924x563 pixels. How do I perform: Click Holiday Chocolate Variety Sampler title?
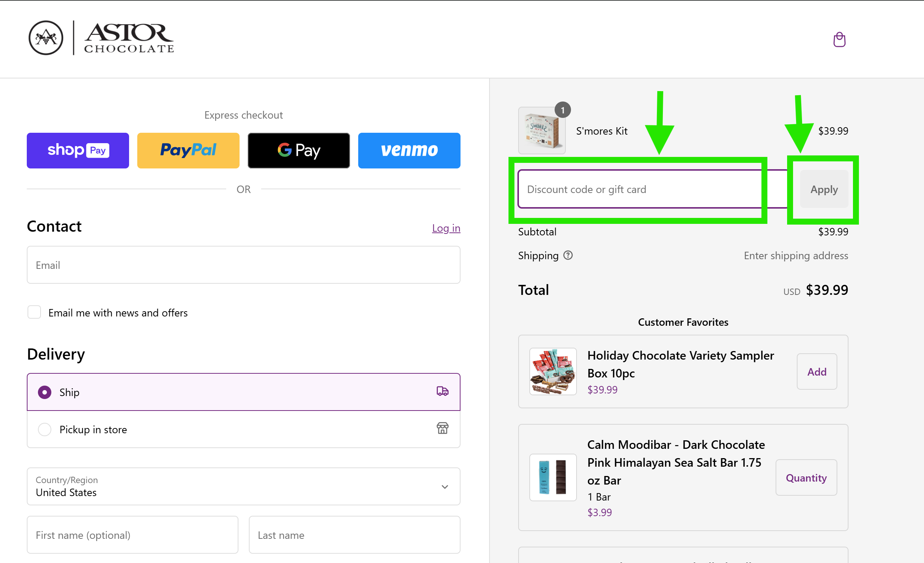(680, 364)
